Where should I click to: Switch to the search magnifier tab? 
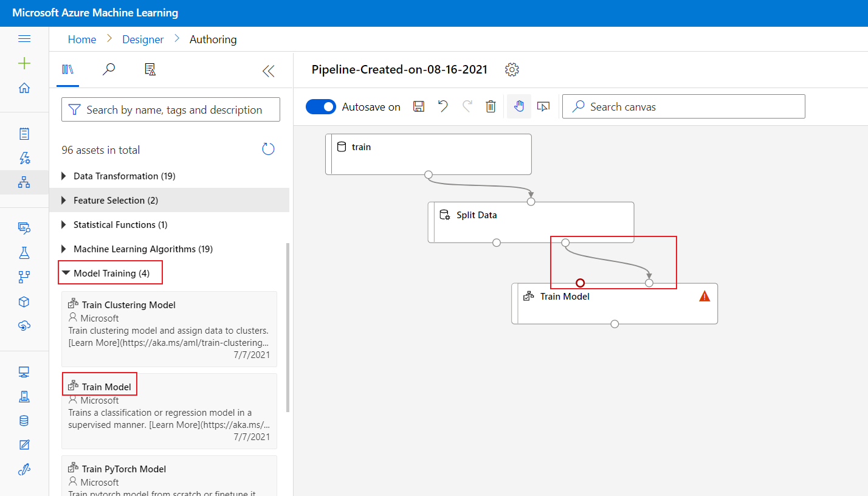109,69
